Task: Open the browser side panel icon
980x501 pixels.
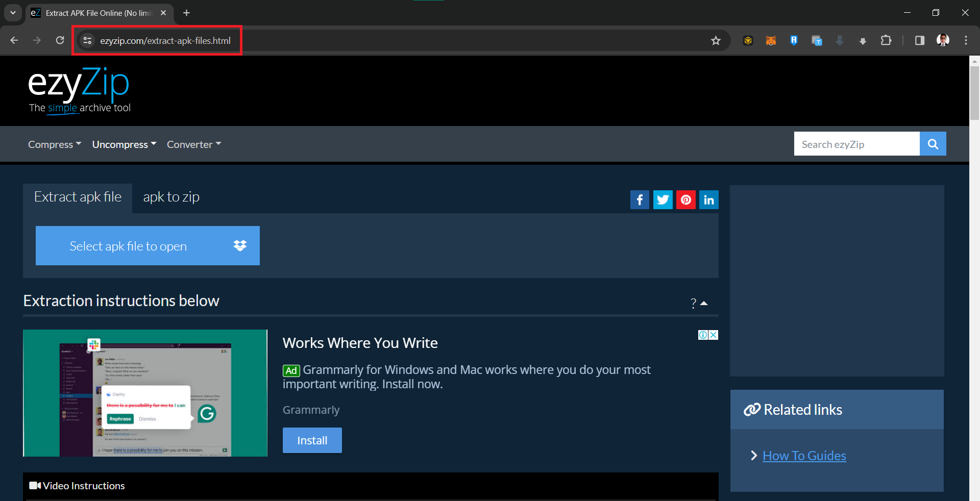Action: tap(920, 40)
